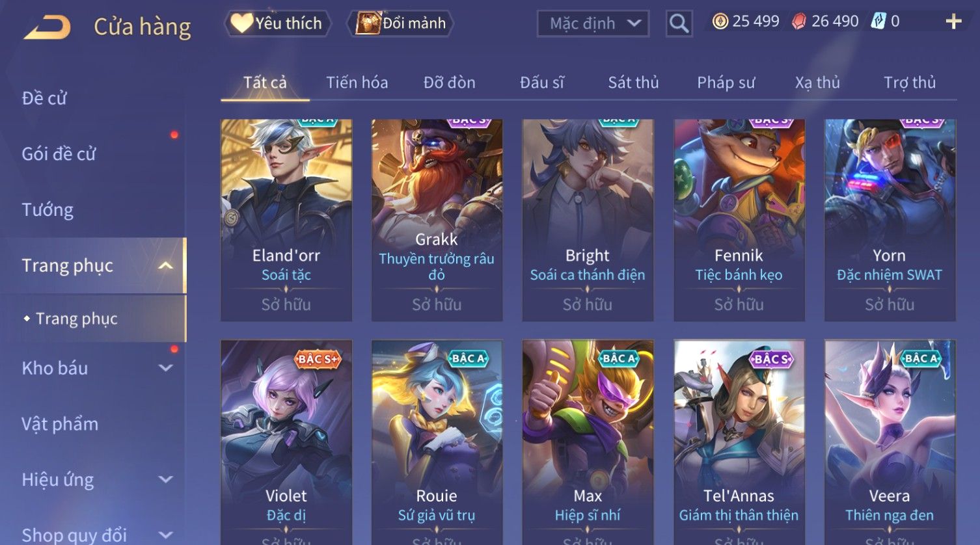Click the blue voucher currency icon
Image resolution: width=980 pixels, height=545 pixels.
click(878, 21)
